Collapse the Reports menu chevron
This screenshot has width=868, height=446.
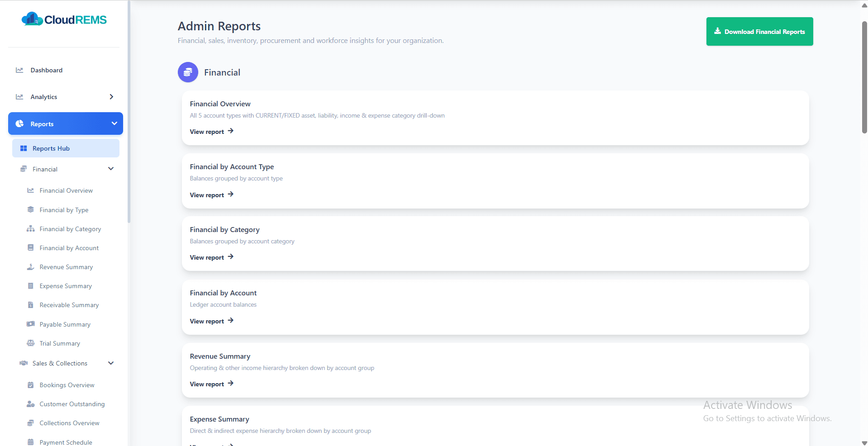tap(114, 123)
